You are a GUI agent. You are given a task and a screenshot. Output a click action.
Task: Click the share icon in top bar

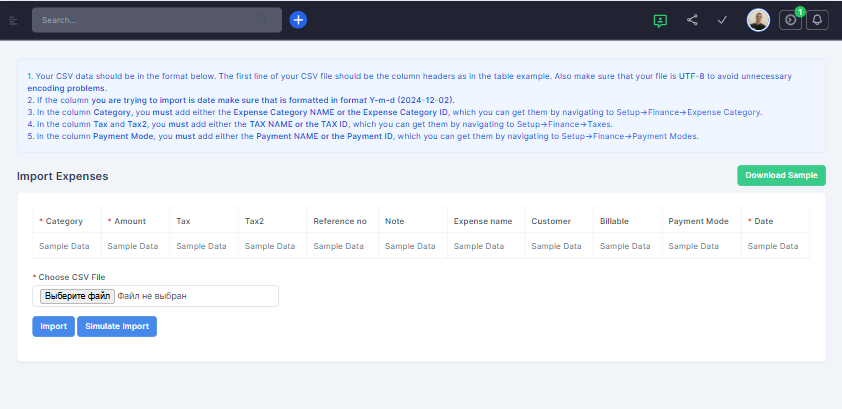pyautogui.click(x=692, y=20)
